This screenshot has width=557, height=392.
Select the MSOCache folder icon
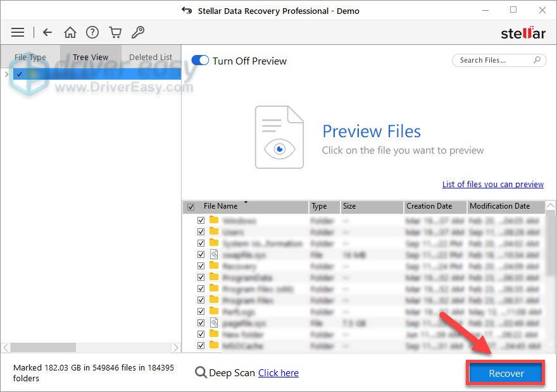pyautogui.click(x=214, y=345)
